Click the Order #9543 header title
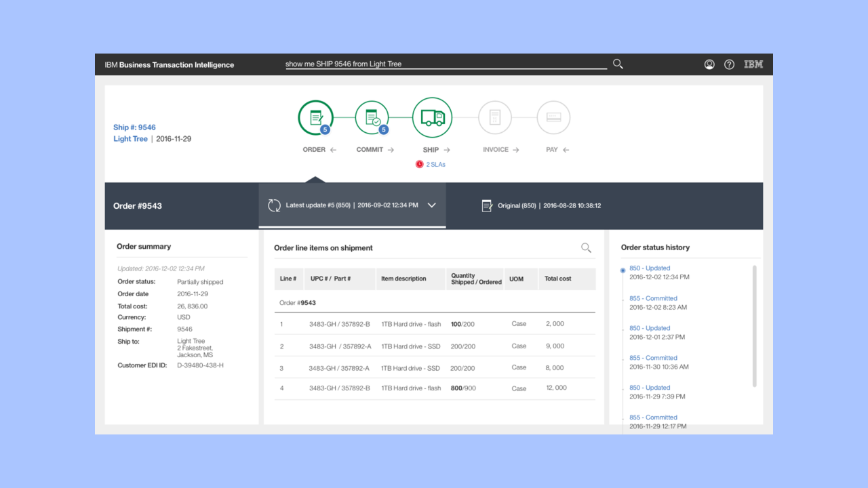868x488 pixels. click(x=138, y=206)
